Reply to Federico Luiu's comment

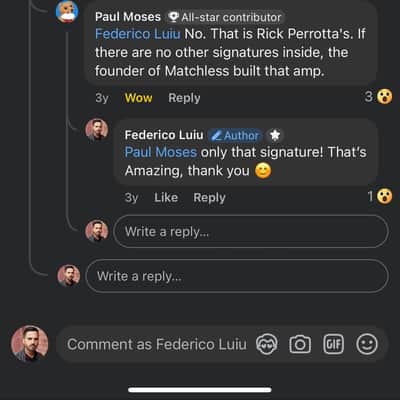click(209, 198)
